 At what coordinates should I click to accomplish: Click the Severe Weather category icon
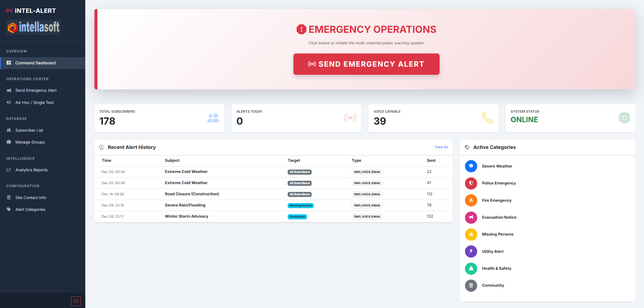point(471,166)
